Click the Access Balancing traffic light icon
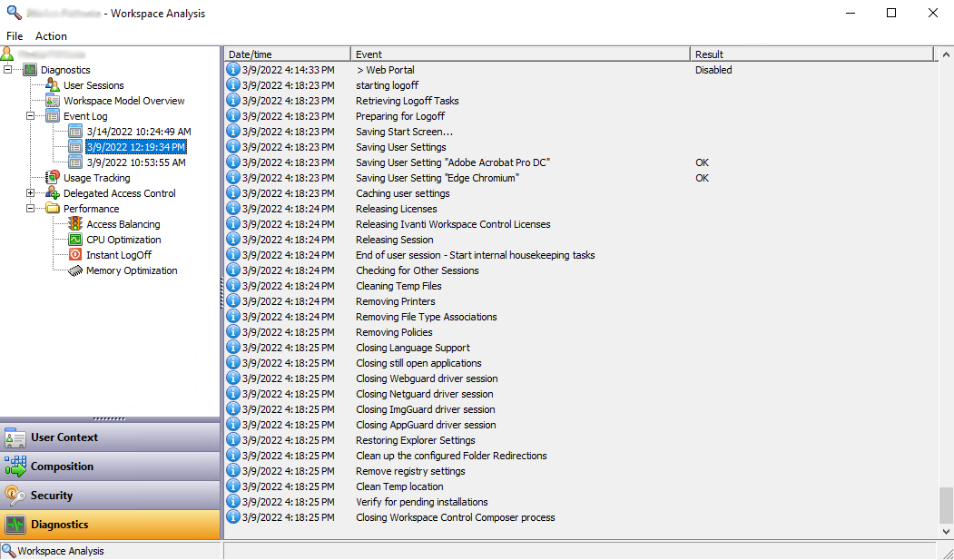Image resolution: width=954 pixels, height=560 pixels. tap(75, 224)
